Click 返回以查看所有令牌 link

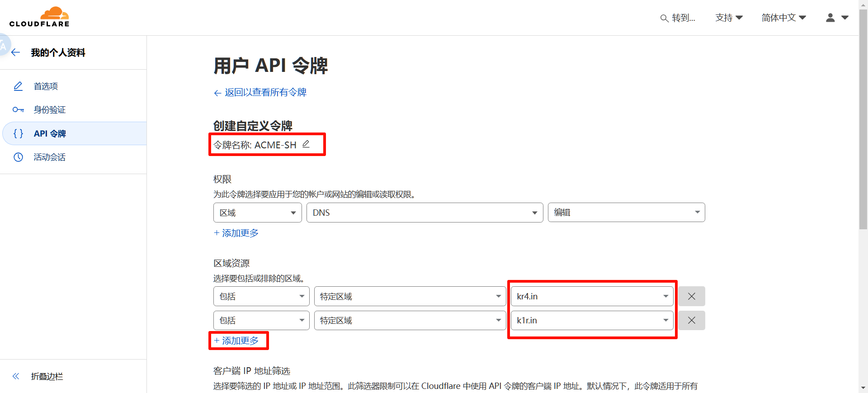pos(265,92)
